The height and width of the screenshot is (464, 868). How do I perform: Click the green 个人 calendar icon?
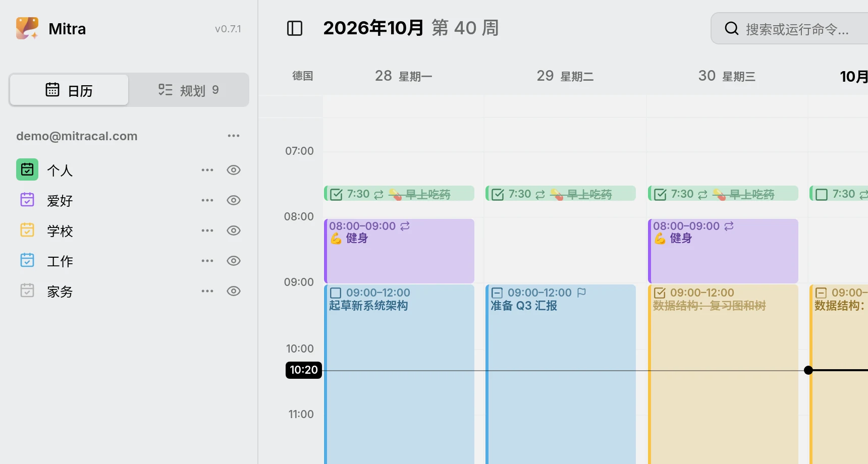tap(27, 169)
